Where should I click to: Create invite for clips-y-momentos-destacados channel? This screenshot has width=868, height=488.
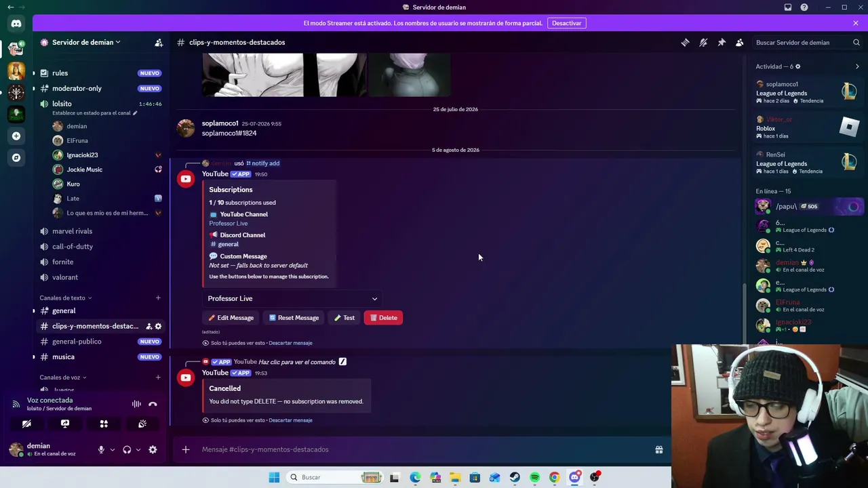click(149, 326)
